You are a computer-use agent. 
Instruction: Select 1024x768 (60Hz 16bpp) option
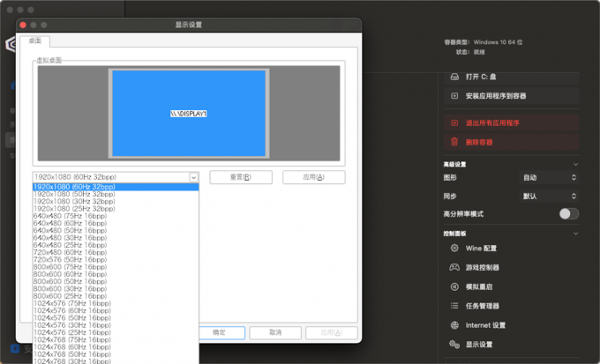click(x=116, y=346)
